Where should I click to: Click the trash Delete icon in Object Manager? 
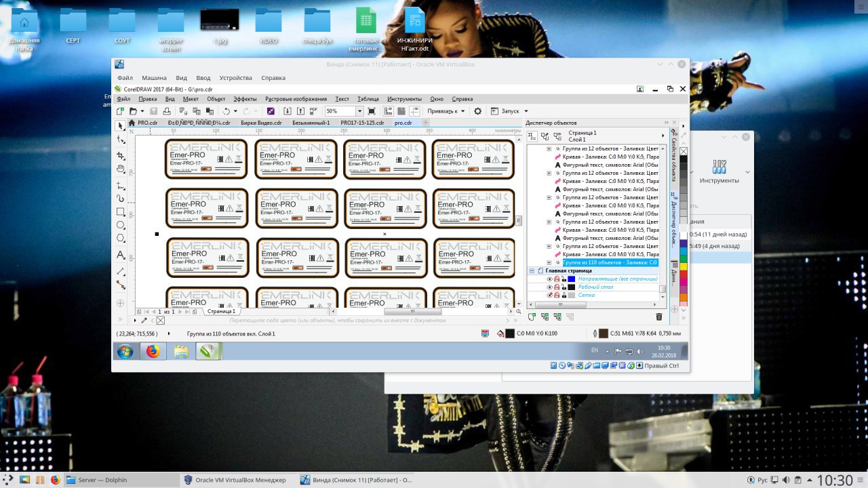coord(658,317)
